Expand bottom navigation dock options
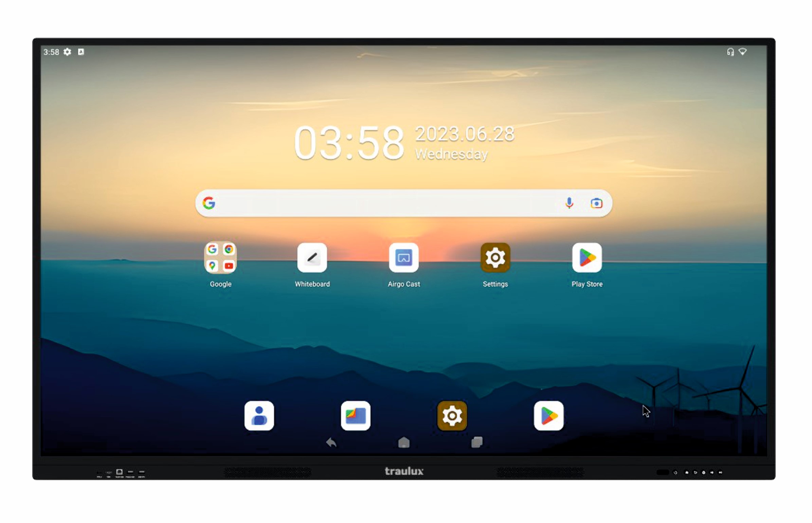Screen dimensions: 812x523 click(x=477, y=443)
